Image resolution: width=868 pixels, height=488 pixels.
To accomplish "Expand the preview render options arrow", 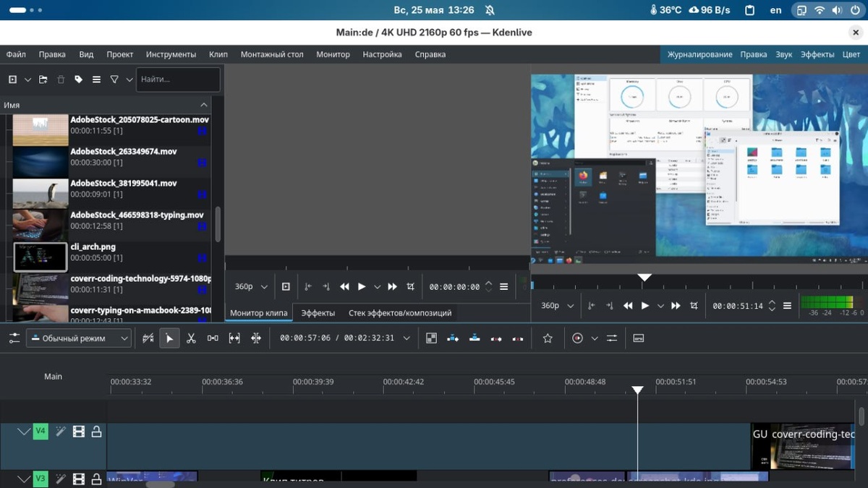I will tap(595, 338).
